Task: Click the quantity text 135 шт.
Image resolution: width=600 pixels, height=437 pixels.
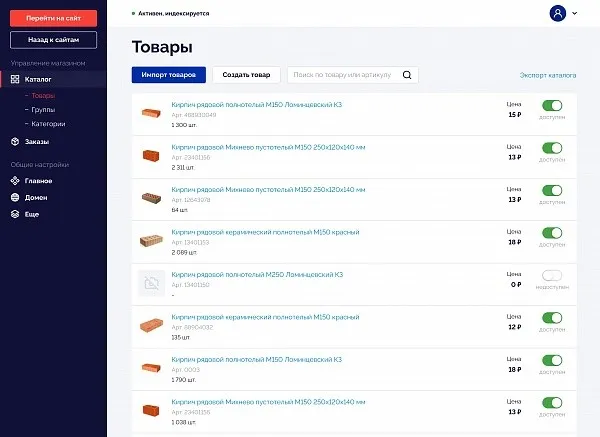Action: pyautogui.click(x=181, y=338)
